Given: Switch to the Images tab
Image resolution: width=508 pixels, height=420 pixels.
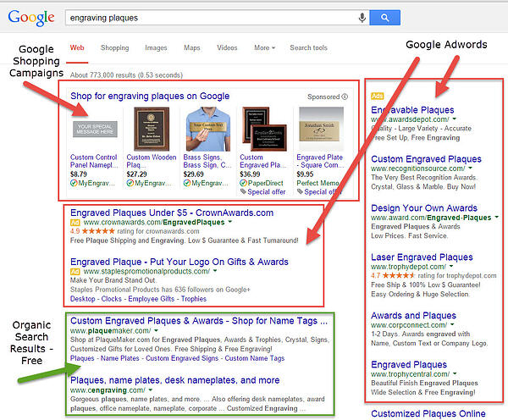Looking at the screenshot, I should tap(156, 47).
